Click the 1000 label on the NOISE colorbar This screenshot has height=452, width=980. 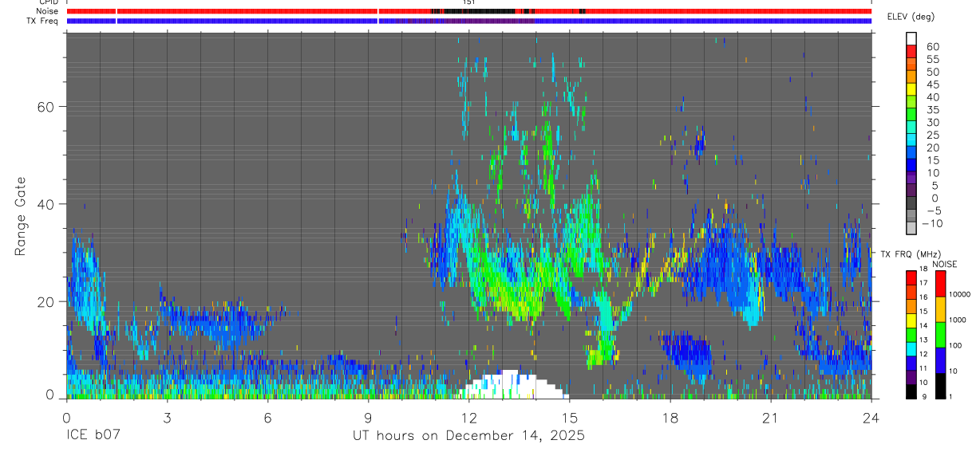pos(958,320)
